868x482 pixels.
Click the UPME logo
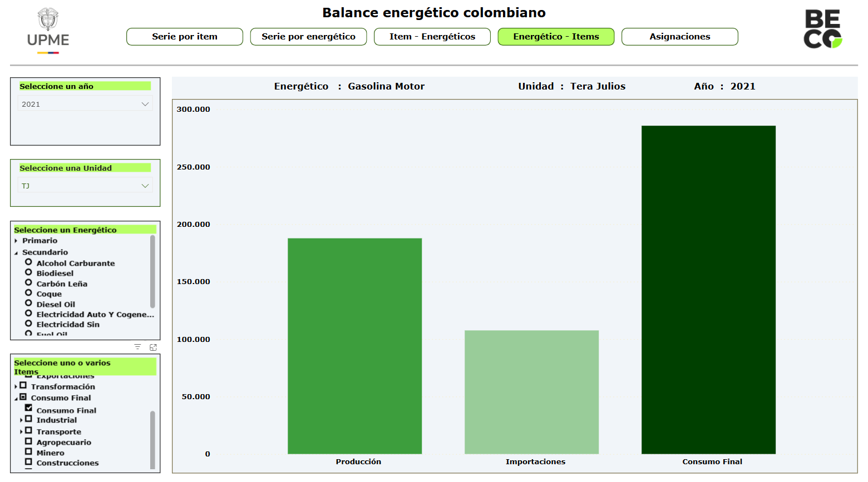(48, 31)
